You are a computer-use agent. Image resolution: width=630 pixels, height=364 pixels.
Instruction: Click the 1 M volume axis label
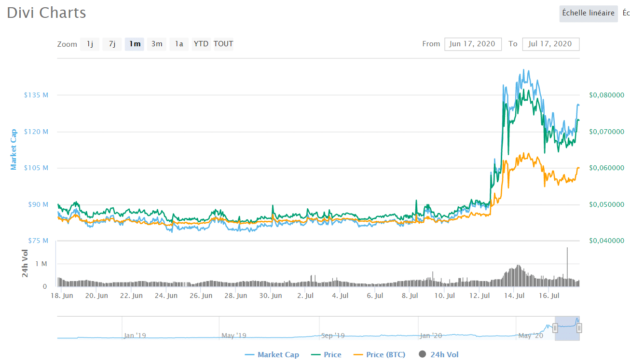point(41,264)
